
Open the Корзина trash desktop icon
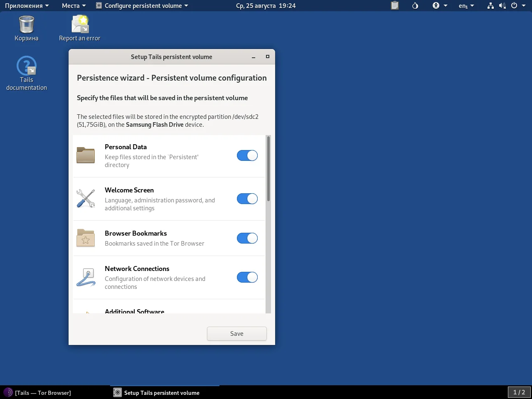26,28
